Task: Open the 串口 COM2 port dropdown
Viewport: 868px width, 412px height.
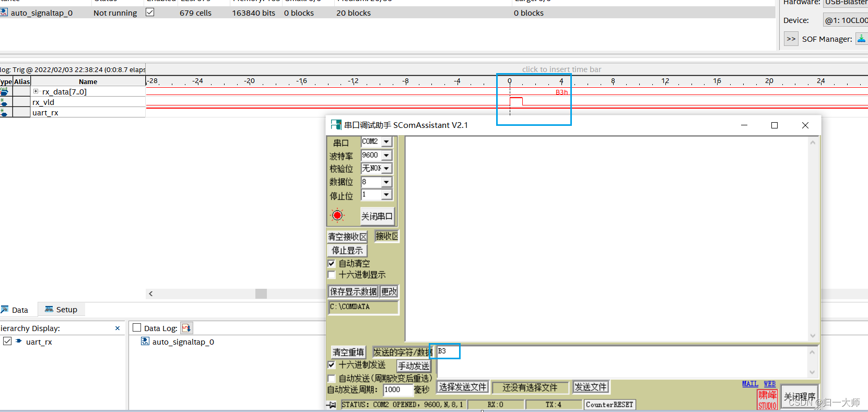Action: coord(386,142)
